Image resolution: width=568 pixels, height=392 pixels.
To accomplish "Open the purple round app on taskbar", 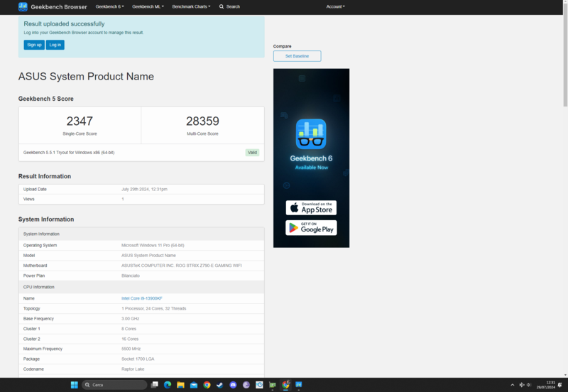I will tap(246, 385).
